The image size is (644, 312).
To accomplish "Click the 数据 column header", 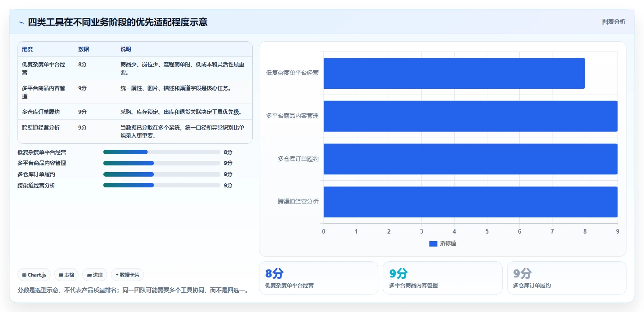I will click(x=83, y=49).
